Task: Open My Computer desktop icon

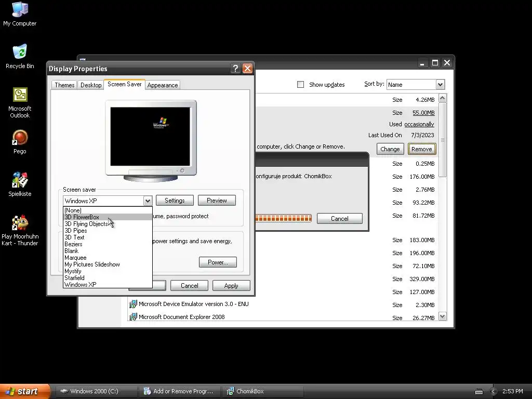Action: tap(20, 14)
